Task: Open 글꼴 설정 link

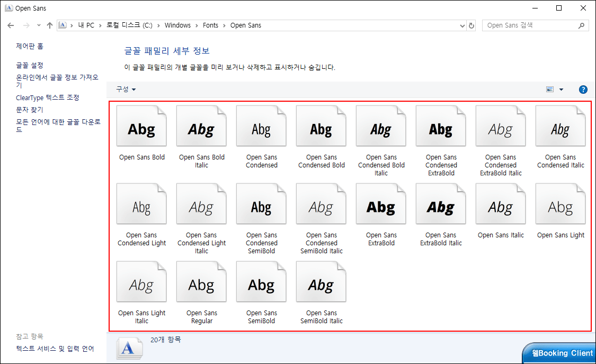Action: coord(30,65)
